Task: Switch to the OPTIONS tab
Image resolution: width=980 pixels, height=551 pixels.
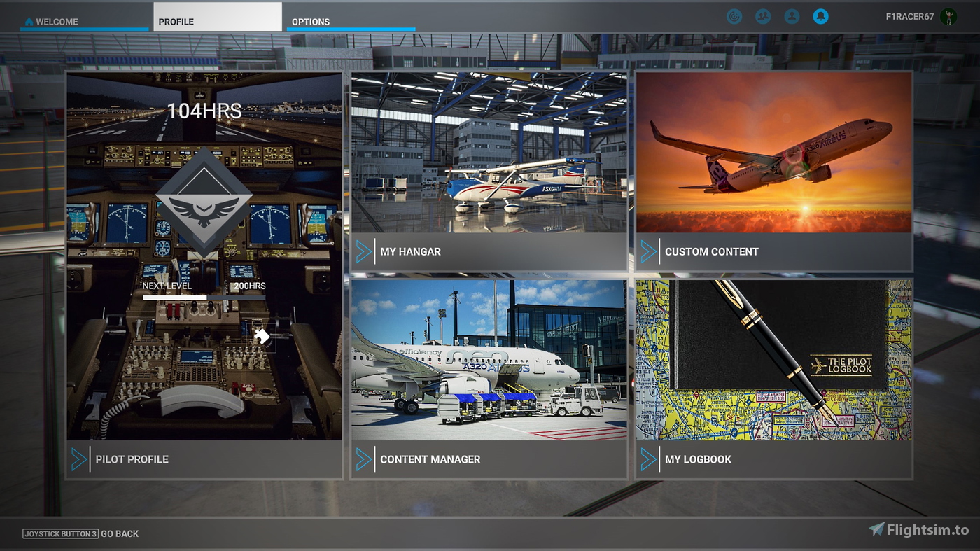Action: click(x=310, y=22)
